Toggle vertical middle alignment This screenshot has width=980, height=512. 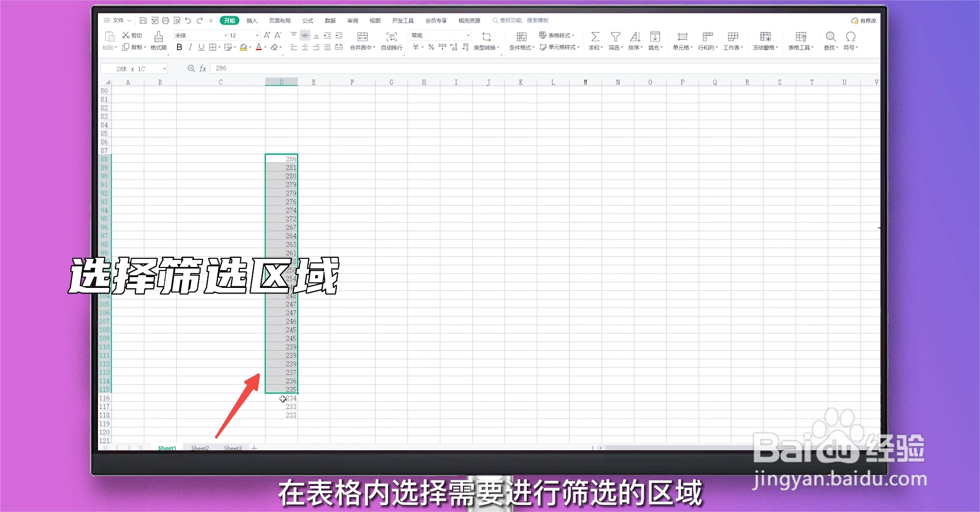[305, 35]
